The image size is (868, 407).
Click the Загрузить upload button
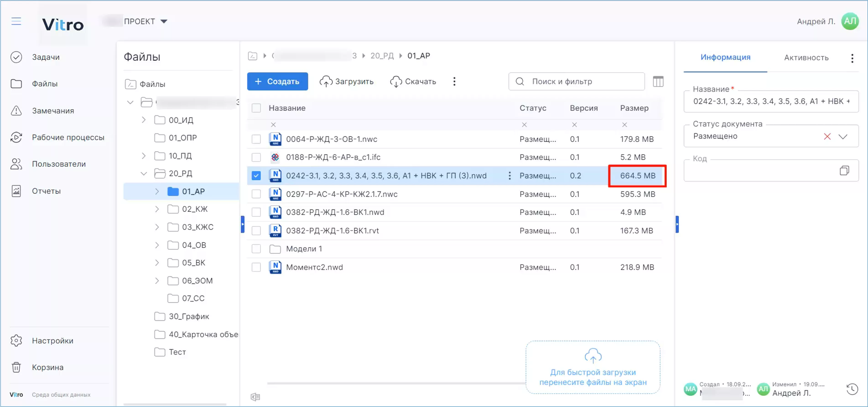346,82
